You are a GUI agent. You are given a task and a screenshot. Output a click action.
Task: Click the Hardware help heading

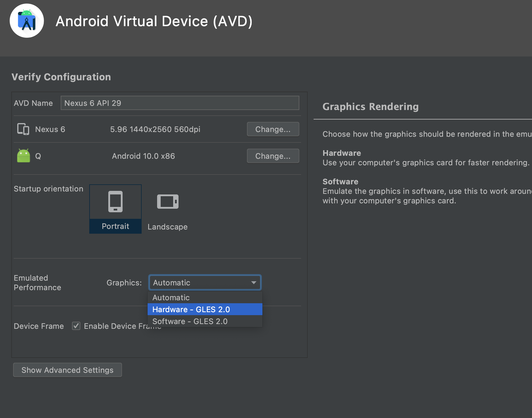pyautogui.click(x=342, y=153)
